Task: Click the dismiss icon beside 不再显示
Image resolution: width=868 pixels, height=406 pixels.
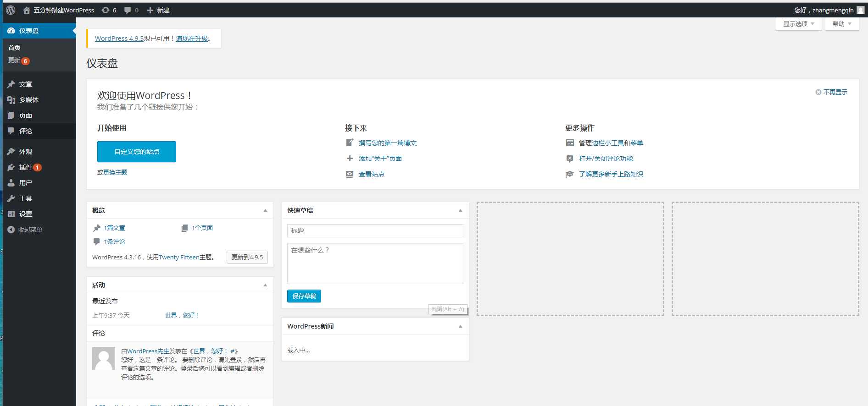Action: tap(818, 92)
